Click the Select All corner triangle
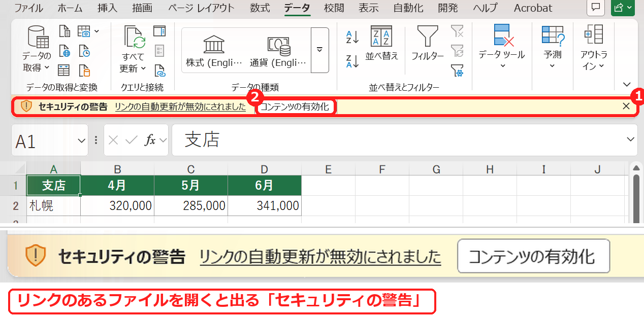This screenshot has height=318, width=644. point(19,169)
